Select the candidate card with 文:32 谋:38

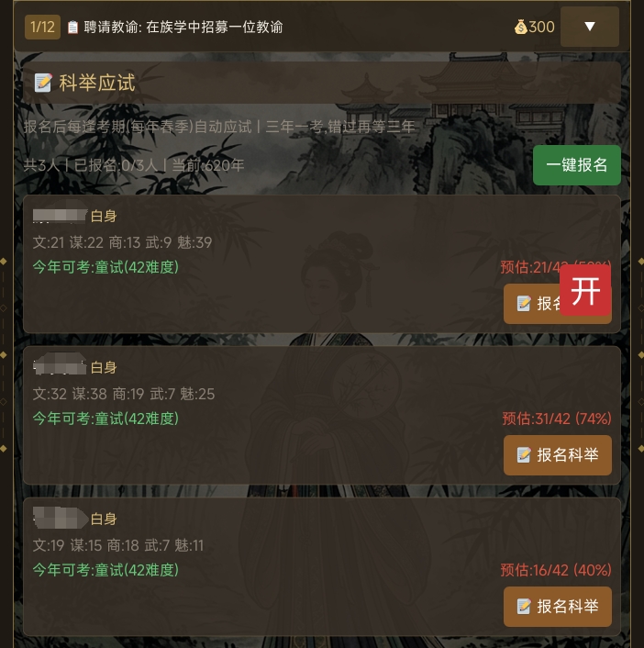point(322,416)
